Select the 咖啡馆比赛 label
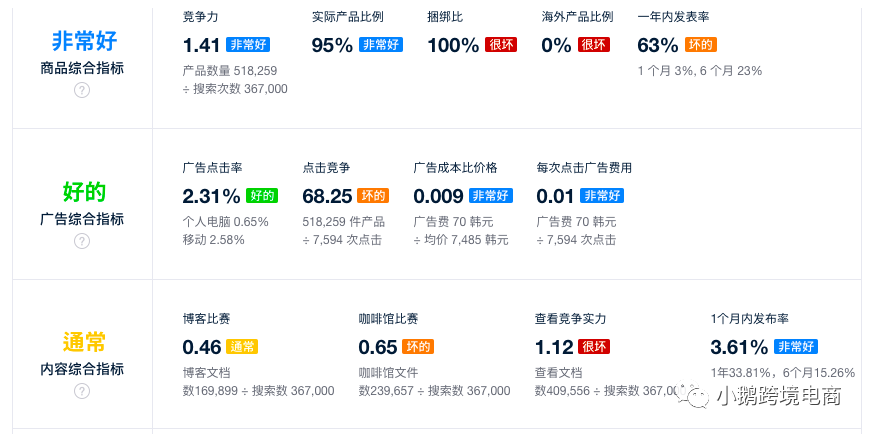 click(x=388, y=319)
